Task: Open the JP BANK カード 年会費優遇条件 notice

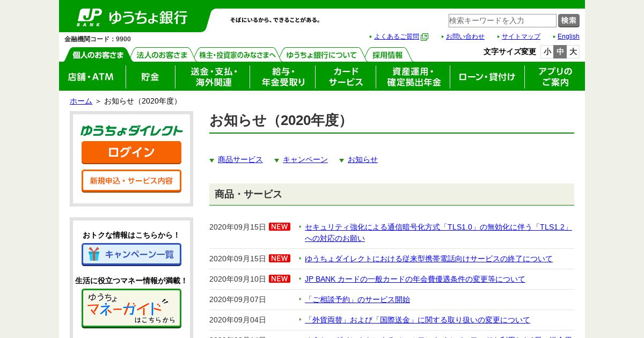Action: coord(415,279)
